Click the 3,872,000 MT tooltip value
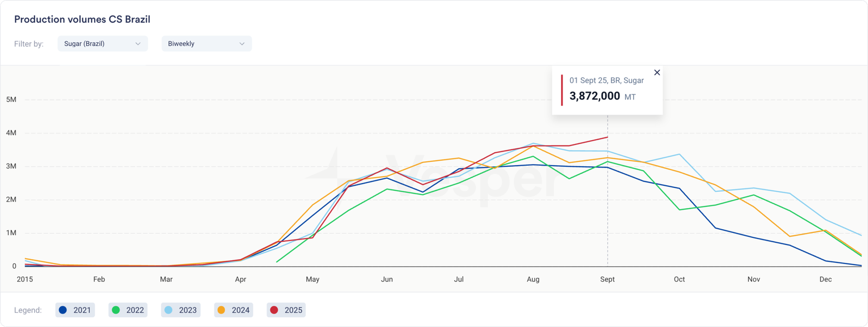The width and height of the screenshot is (868, 327). (x=595, y=96)
